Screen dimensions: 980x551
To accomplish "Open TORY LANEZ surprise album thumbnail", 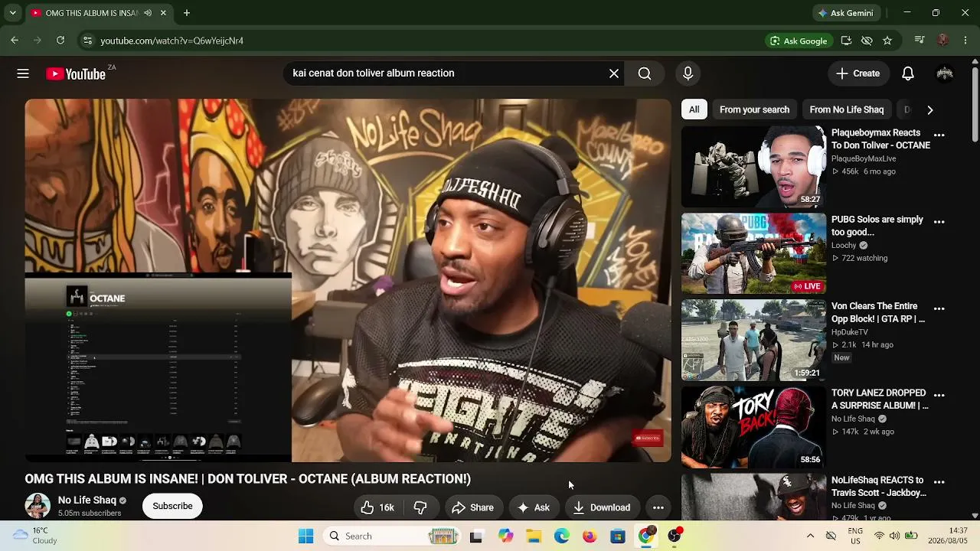I will pos(753,427).
